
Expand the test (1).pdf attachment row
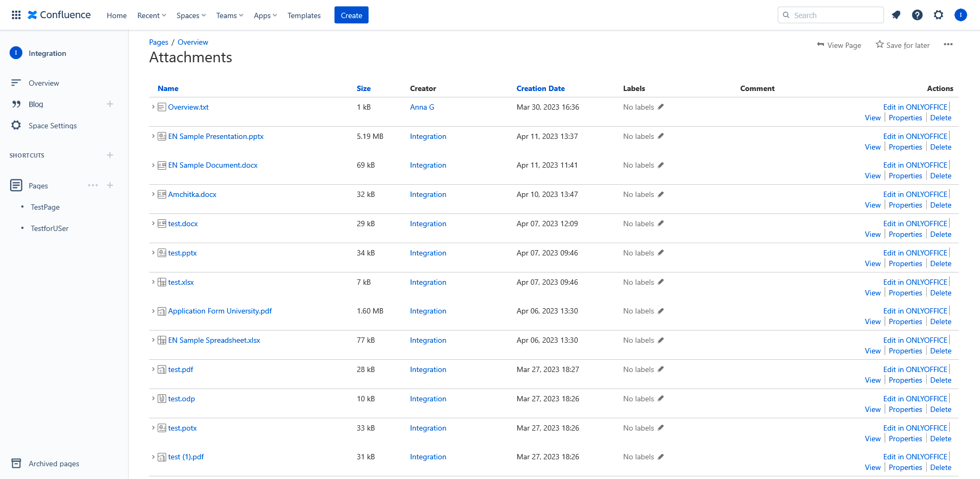tap(153, 457)
